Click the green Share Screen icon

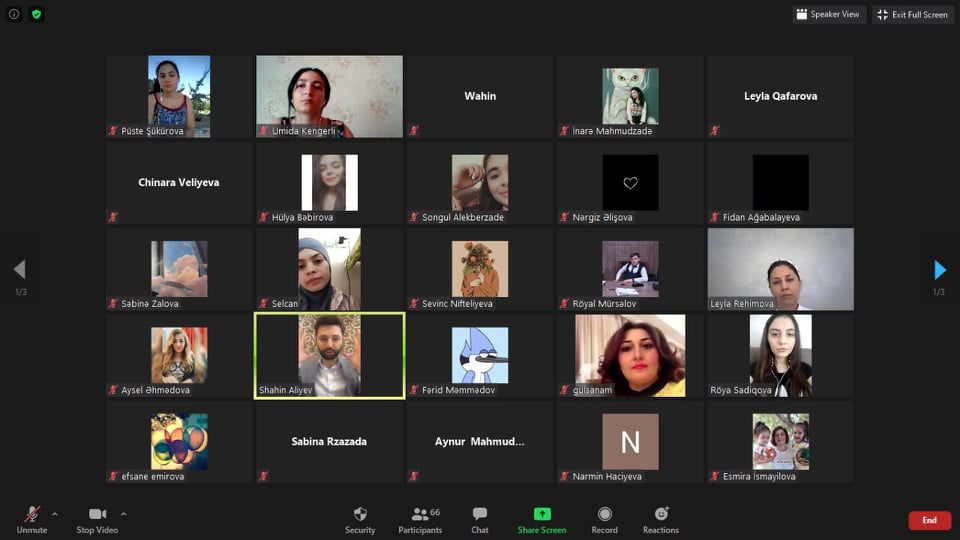542,514
